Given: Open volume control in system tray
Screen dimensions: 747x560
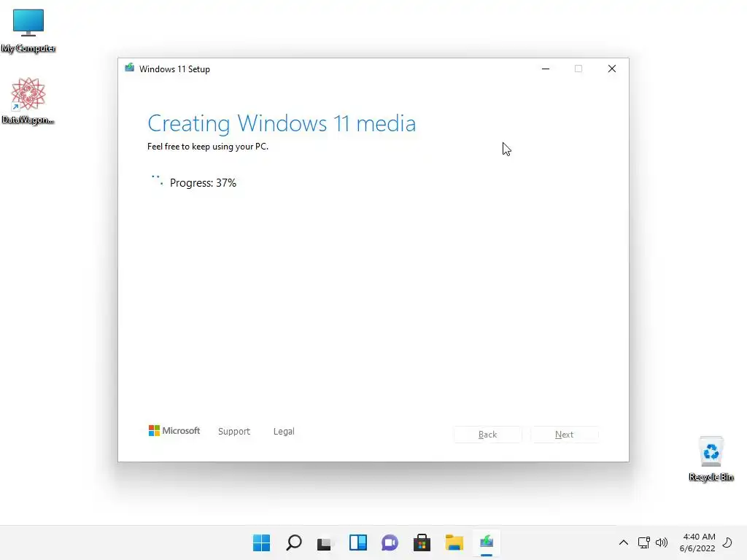Looking at the screenshot, I should (662, 542).
